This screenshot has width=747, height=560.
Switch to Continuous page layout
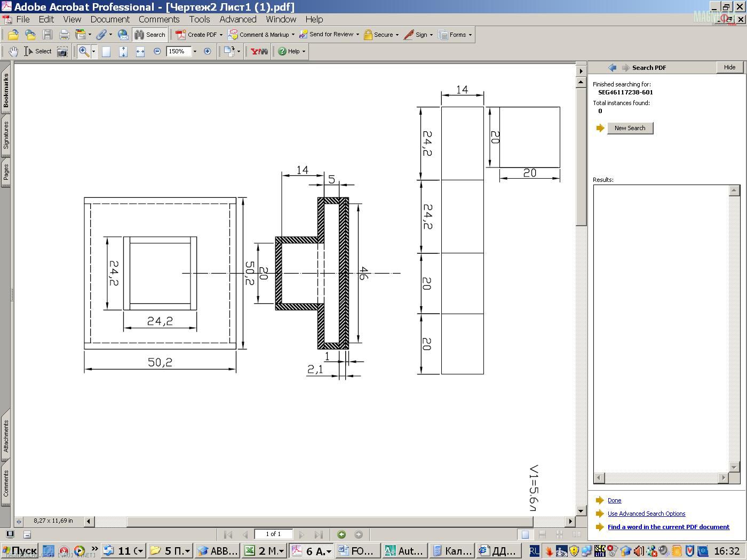[x=542, y=534]
